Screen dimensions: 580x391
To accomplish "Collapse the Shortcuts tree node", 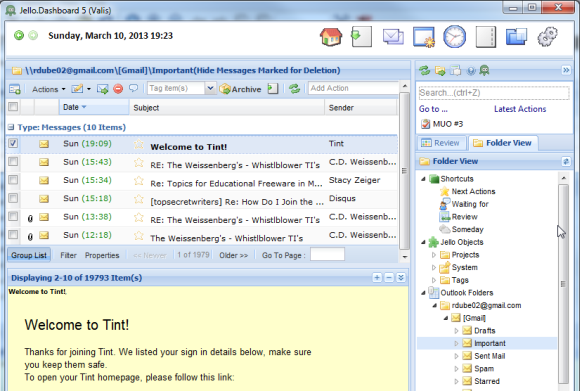I will [x=423, y=179].
